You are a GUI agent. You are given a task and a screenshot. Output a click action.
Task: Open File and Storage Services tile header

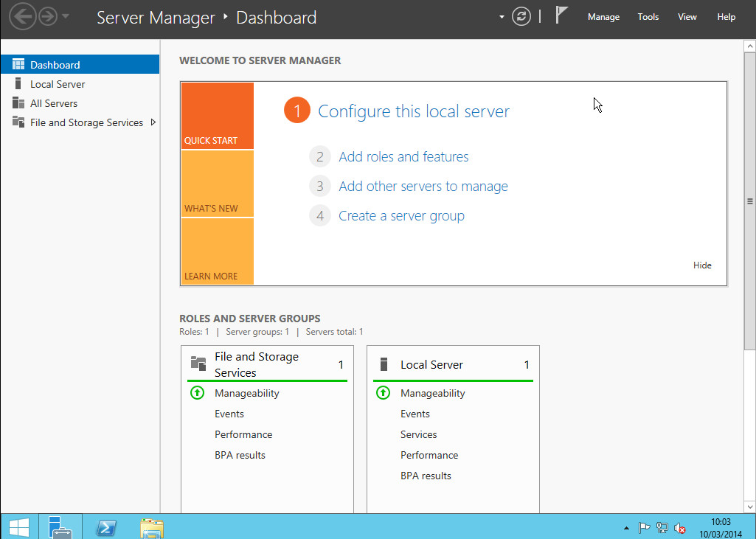(x=267, y=364)
